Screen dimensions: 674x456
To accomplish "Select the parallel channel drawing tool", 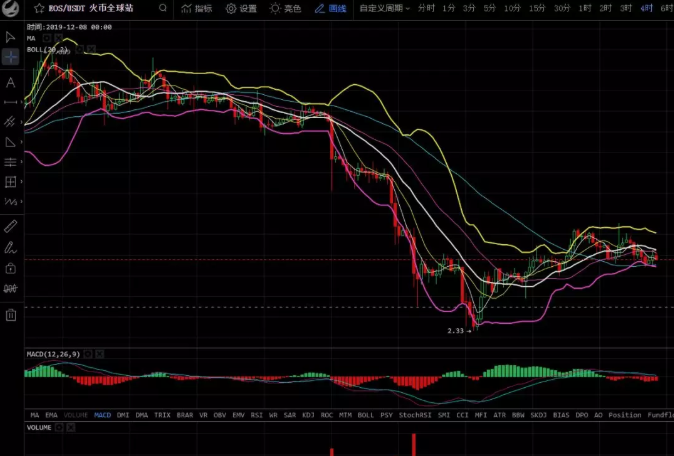I will [10, 122].
